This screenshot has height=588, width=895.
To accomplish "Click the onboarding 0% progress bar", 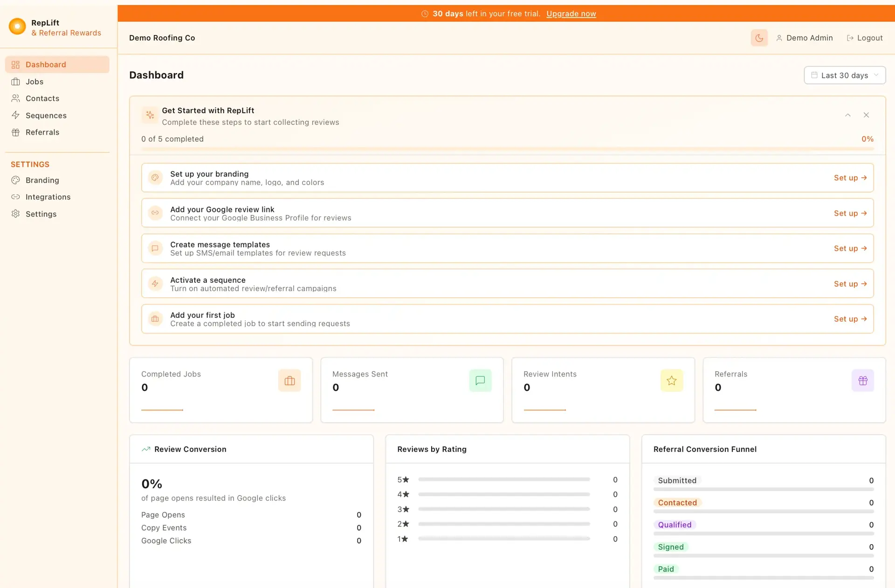I will click(x=507, y=149).
